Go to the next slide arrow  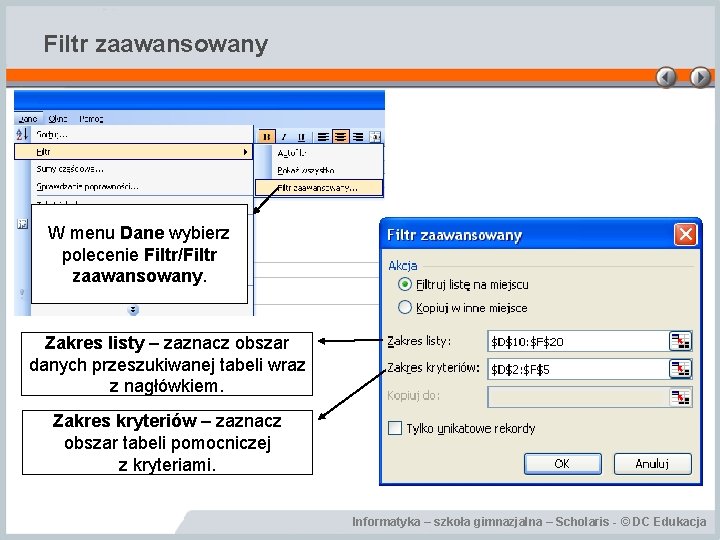pyautogui.click(x=700, y=77)
